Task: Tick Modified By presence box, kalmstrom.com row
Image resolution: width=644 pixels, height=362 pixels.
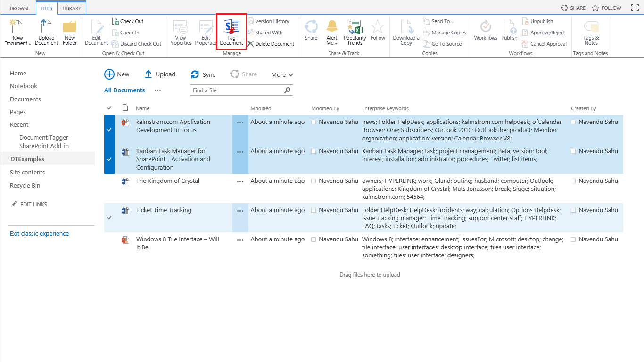Action: [x=314, y=122]
